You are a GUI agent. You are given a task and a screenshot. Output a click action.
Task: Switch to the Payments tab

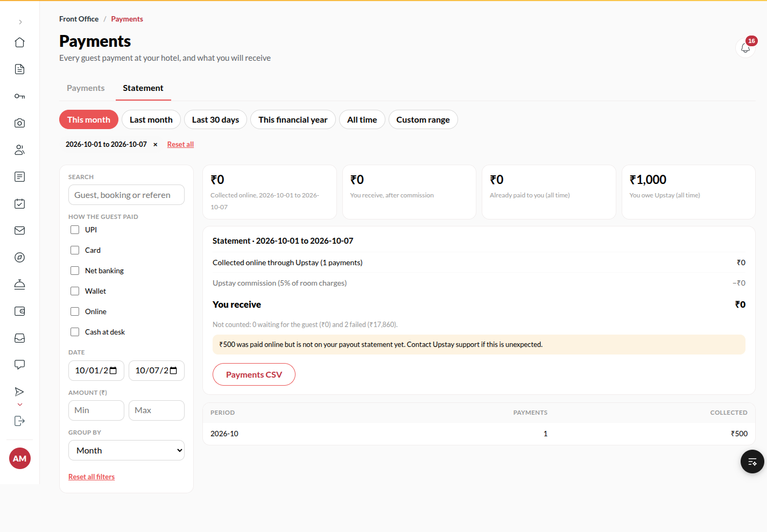pyautogui.click(x=86, y=88)
